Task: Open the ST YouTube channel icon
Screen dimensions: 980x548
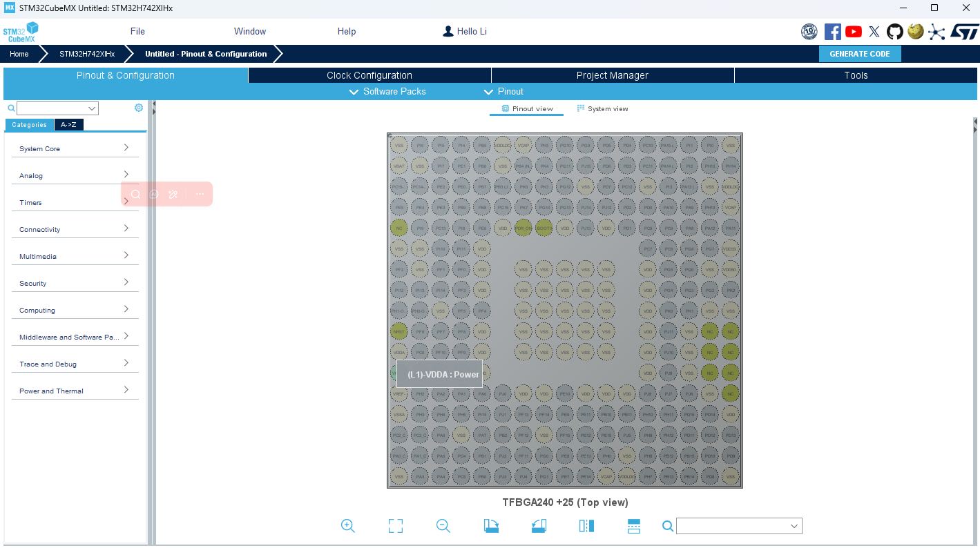Action: pos(854,32)
